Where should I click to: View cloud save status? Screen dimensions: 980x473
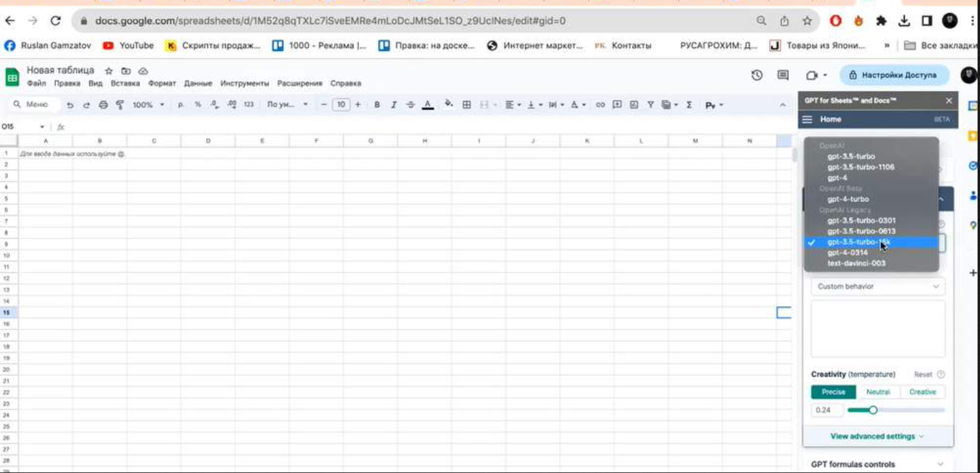point(143,71)
